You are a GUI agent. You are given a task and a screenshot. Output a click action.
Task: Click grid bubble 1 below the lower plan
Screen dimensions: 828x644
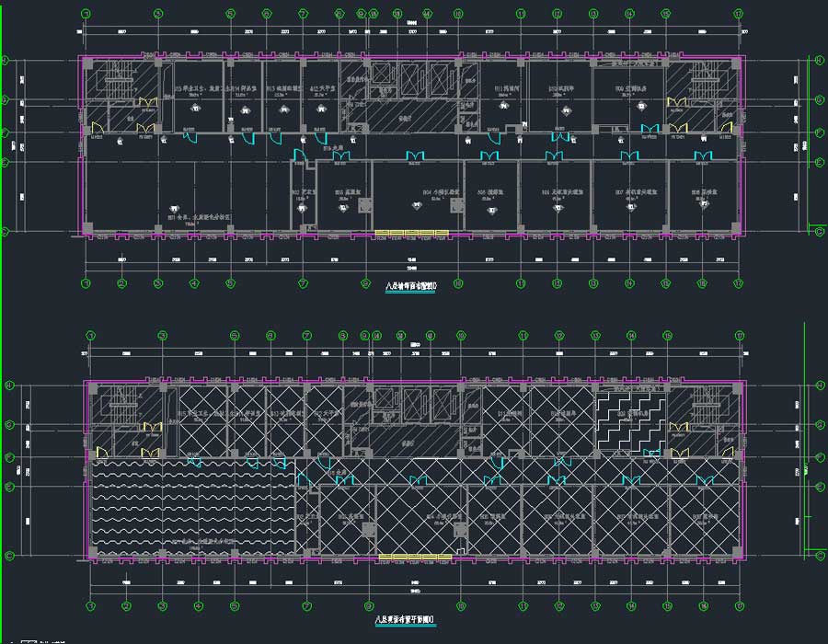(90, 605)
